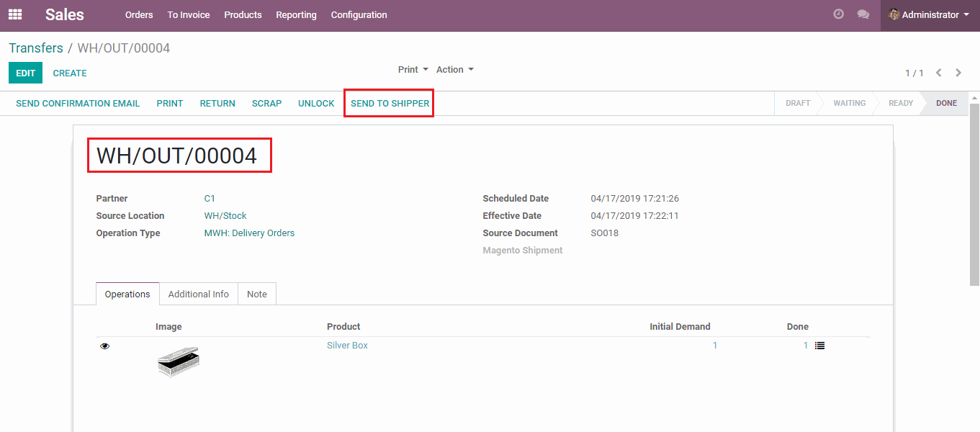Click the Send to Shipper button
Viewport: 980px width, 432px height.
point(390,103)
